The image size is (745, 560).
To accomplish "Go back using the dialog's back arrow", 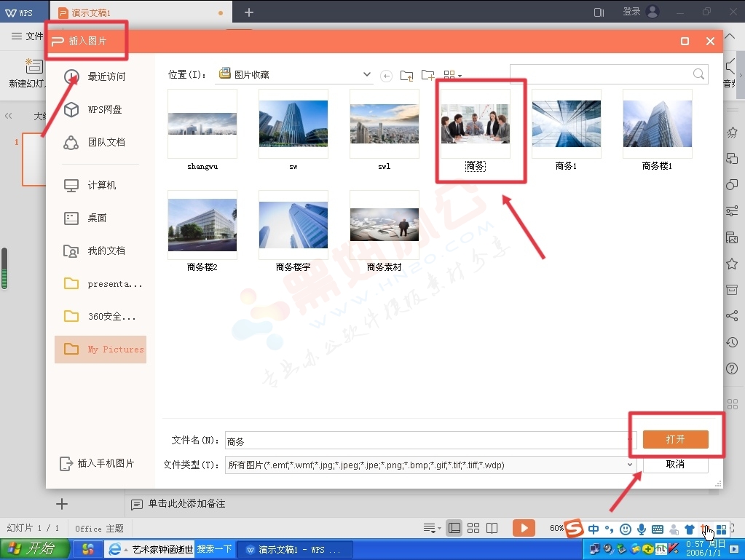I will (x=387, y=75).
